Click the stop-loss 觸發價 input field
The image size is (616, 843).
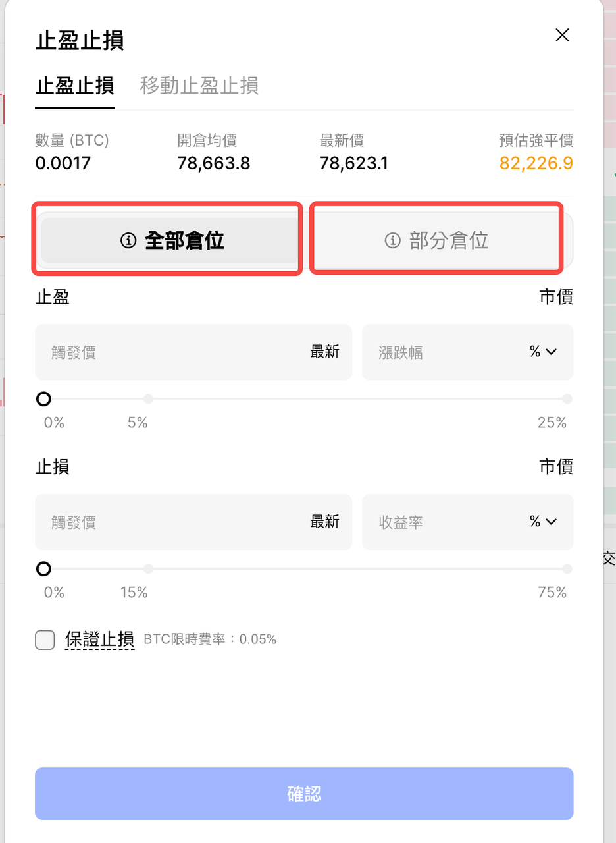[x=171, y=522]
